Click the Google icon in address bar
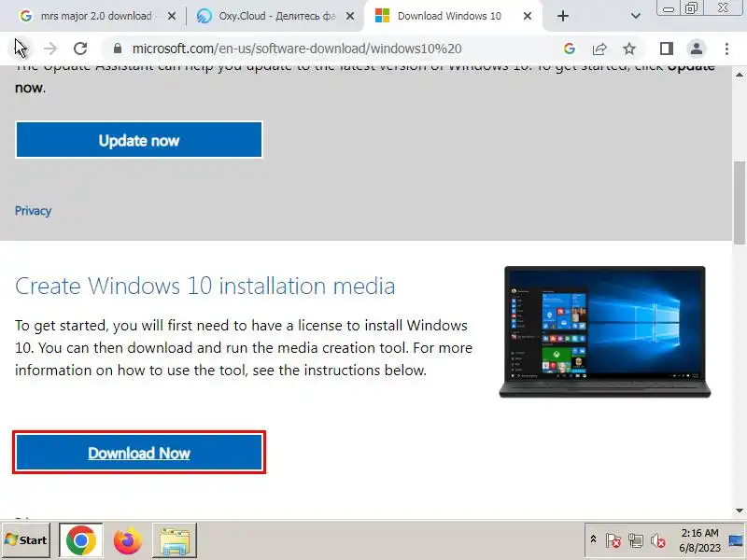 [x=570, y=49]
